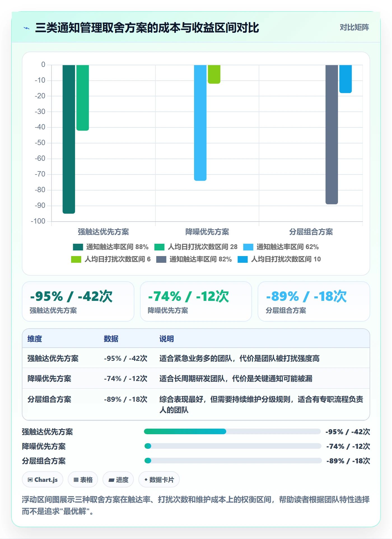Click the slate-gray bar of 分层组合方案
The height and width of the screenshot is (539, 392).
pyautogui.click(x=332, y=134)
